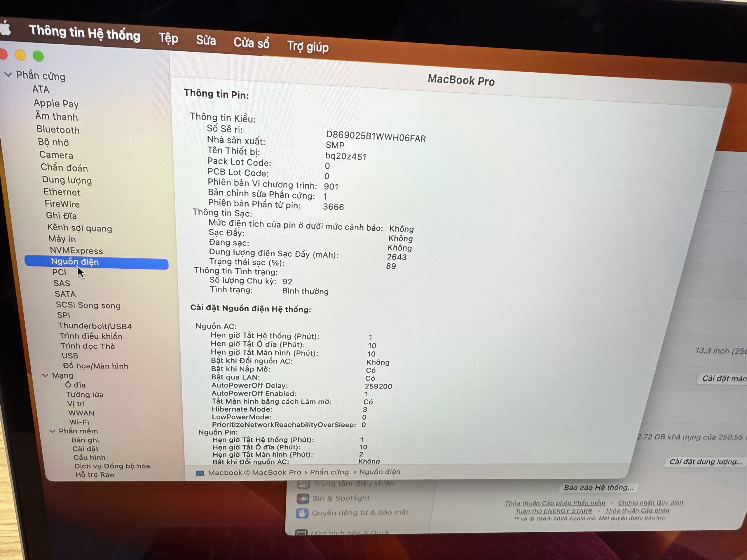The height and width of the screenshot is (560, 747).
Task: Select Máy in in the sidebar
Action: click(62, 239)
